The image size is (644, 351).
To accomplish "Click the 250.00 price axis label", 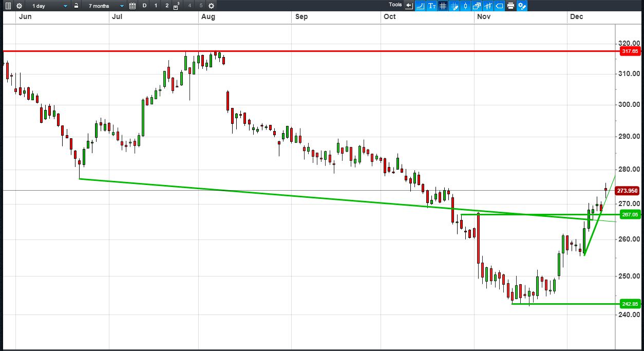I will 629,276.
